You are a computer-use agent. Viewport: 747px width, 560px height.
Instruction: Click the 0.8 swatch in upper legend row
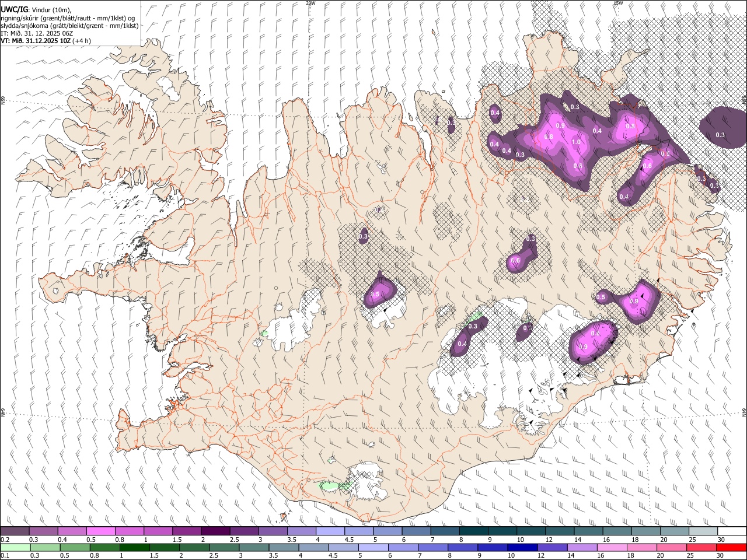click(130, 531)
